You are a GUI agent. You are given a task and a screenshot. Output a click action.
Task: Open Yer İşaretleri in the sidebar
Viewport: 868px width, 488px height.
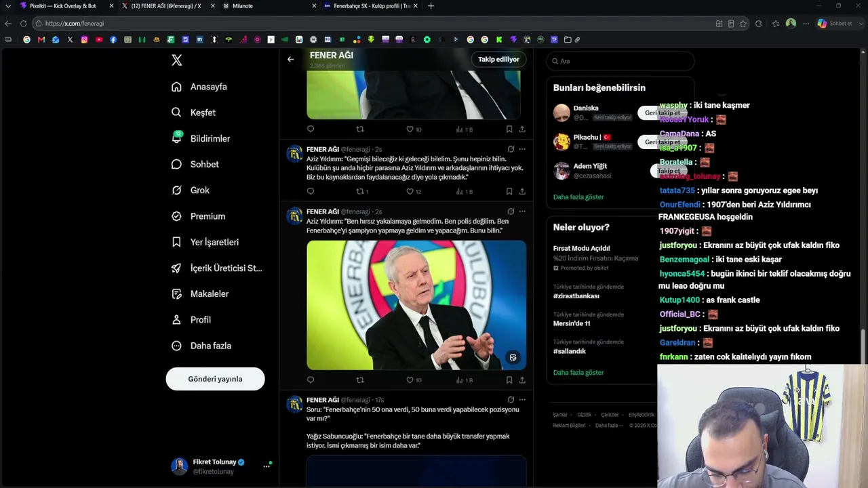tap(205, 242)
